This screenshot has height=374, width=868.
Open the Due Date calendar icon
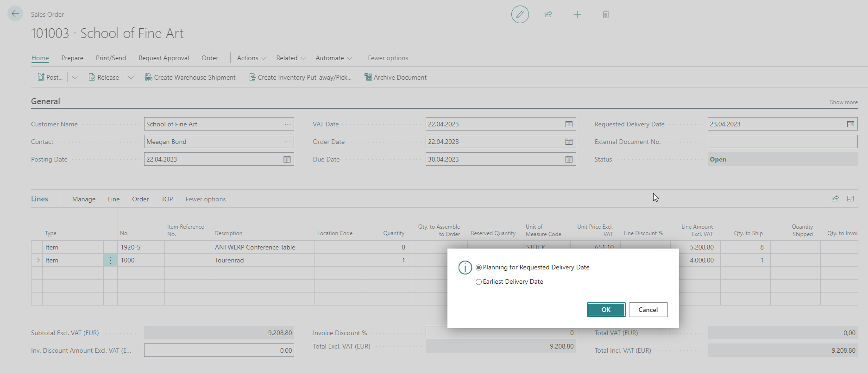569,159
